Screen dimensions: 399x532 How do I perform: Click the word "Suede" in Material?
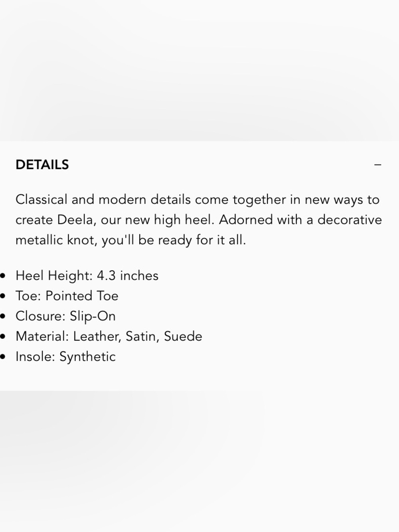(183, 336)
